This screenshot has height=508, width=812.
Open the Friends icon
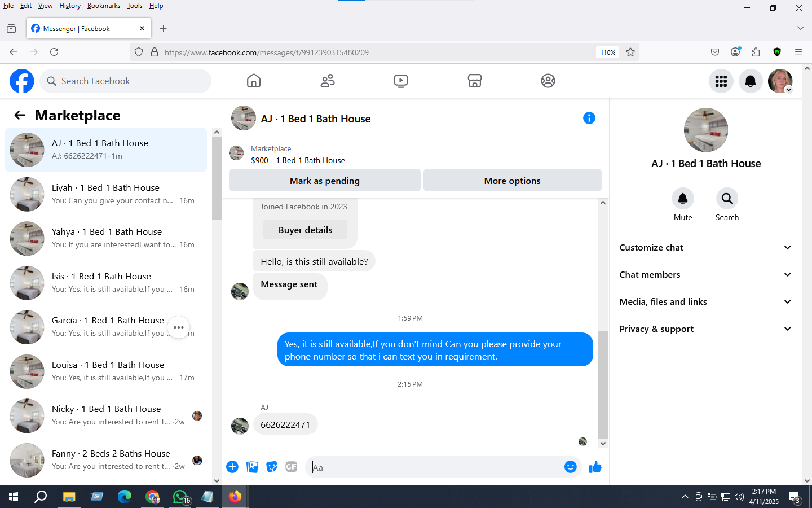[328, 81]
